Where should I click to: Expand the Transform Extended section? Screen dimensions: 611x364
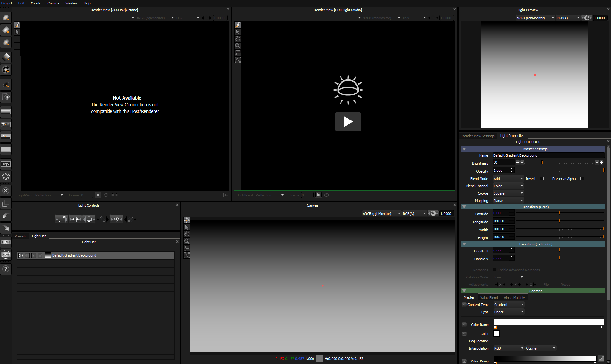464,244
